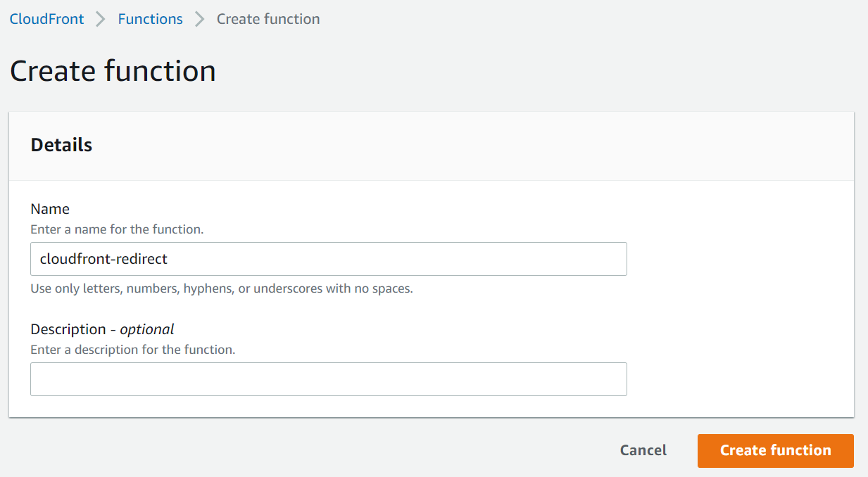The width and height of the screenshot is (868, 477).
Task: Click inside the Name text field
Action: [x=328, y=258]
